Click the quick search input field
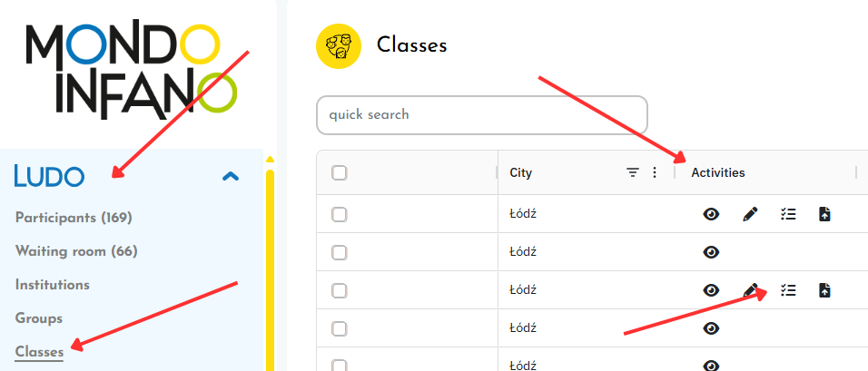Image resolution: width=868 pixels, height=371 pixels. [481, 115]
